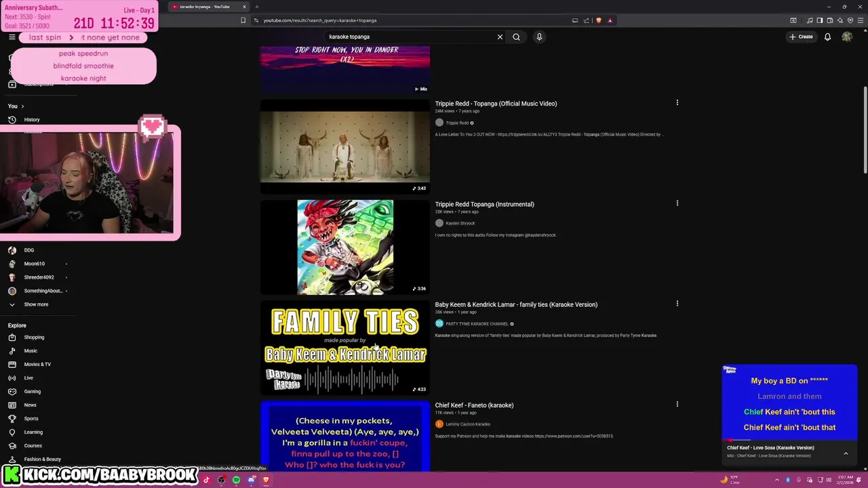The height and width of the screenshot is (488, 868).
Task: Visit the Trippie Redd channel link
Action: [457, 123]
